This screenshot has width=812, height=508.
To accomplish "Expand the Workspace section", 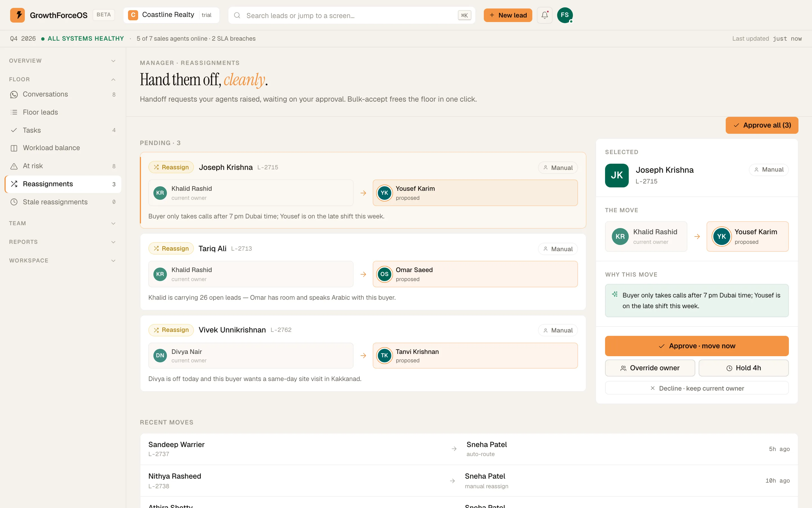I will click(x=63, y=261).
